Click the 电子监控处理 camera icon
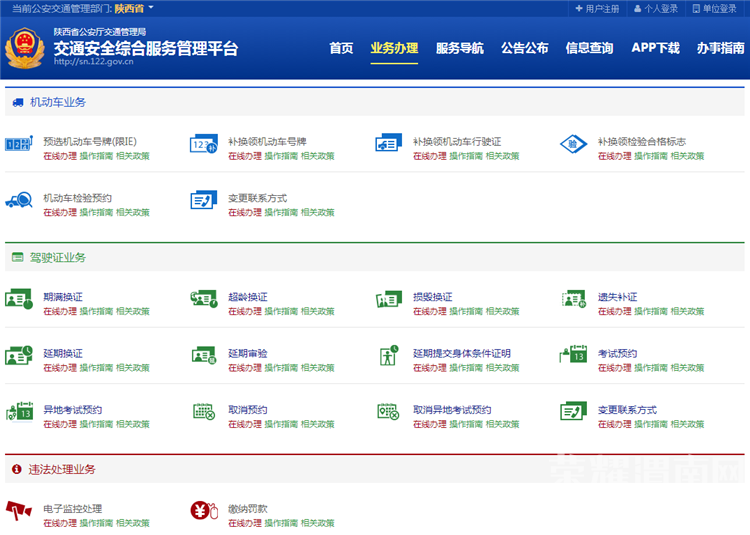Viewport: 750px width, 535px height. coord(19,513)
